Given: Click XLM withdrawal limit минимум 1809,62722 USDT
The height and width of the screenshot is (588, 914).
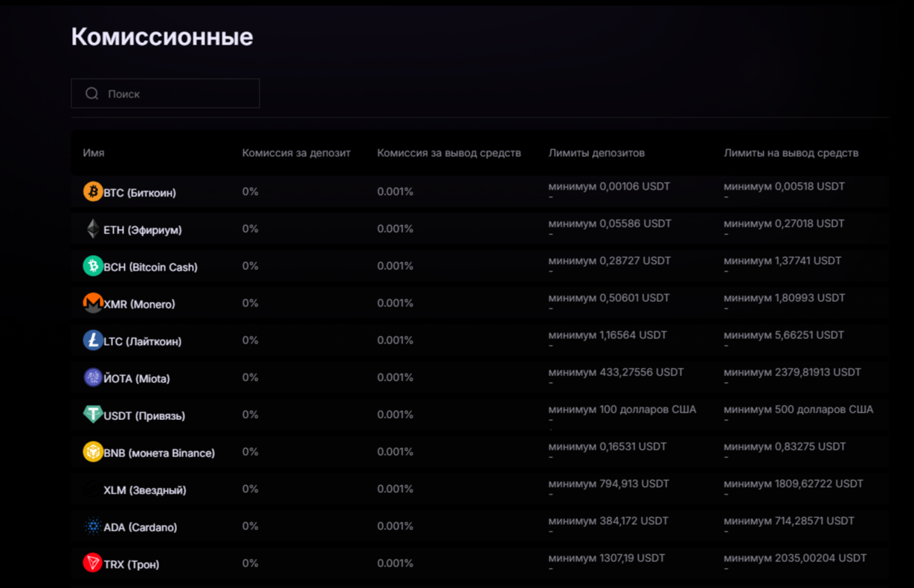Looking at the screenshot, I should (794, 484).
